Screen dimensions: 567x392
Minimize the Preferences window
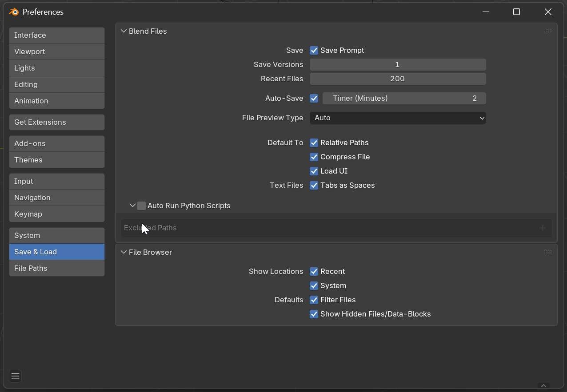coord(486,12)
